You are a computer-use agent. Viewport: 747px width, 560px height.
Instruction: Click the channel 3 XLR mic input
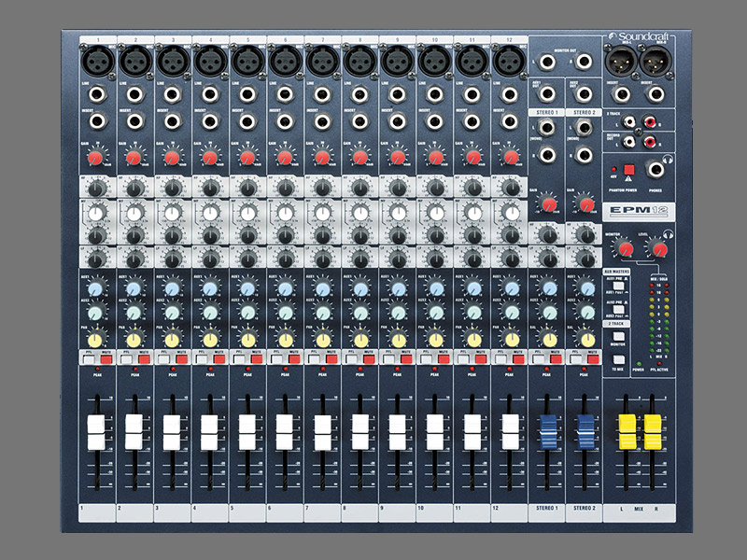(x=172, y=63)
